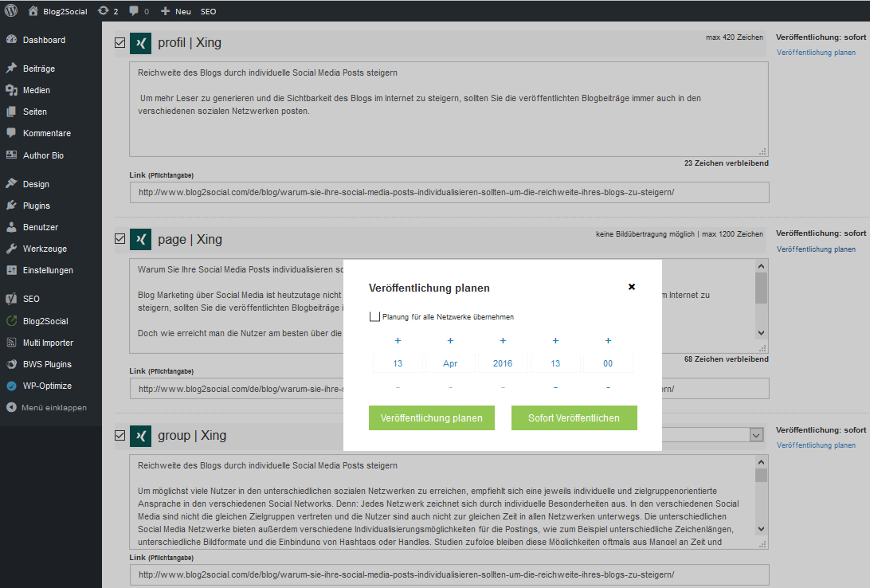The height and width of the screenshot is (588, 870).
Task: Click the Design brush icon
Action: [x=11, y=183]
